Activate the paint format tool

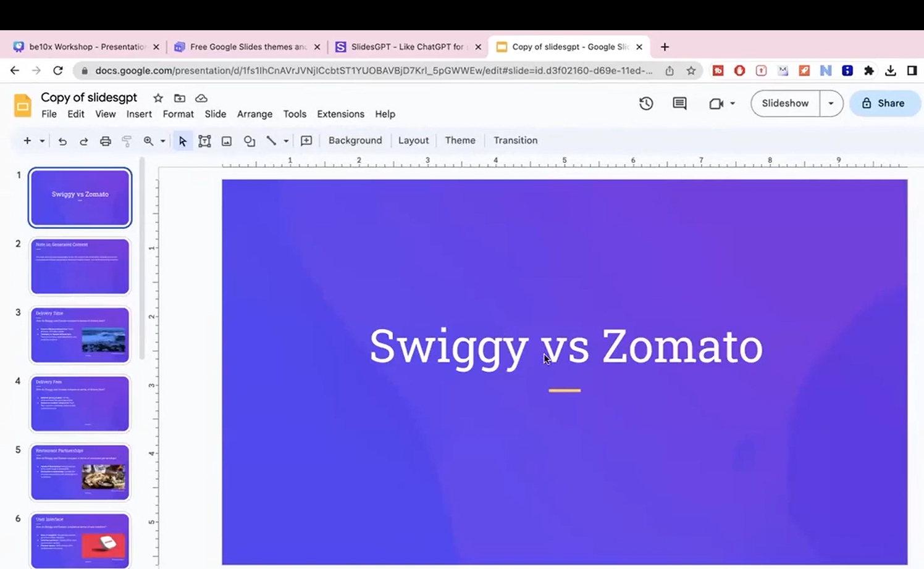point(127,141)
